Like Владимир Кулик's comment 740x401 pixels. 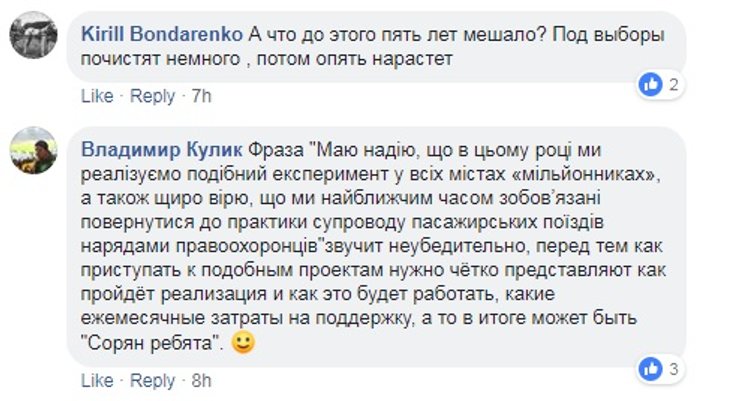(x=96, y=380)
